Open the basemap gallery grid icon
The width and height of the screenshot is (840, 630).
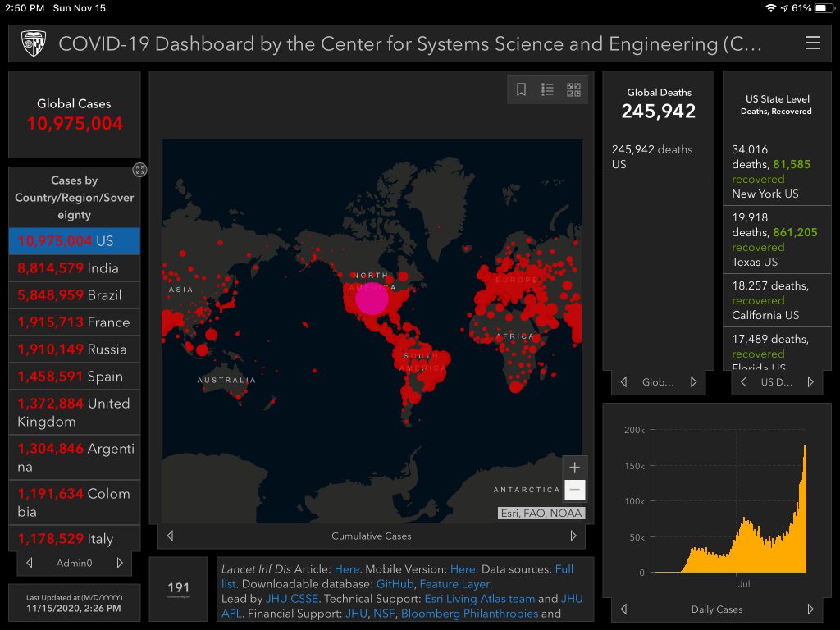click(x=573, y=90)
